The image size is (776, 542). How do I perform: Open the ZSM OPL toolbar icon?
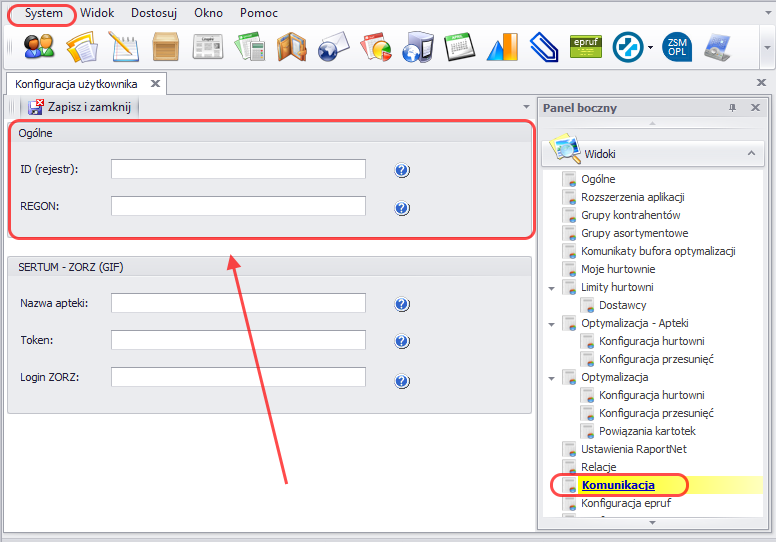(x=678, y=47)
